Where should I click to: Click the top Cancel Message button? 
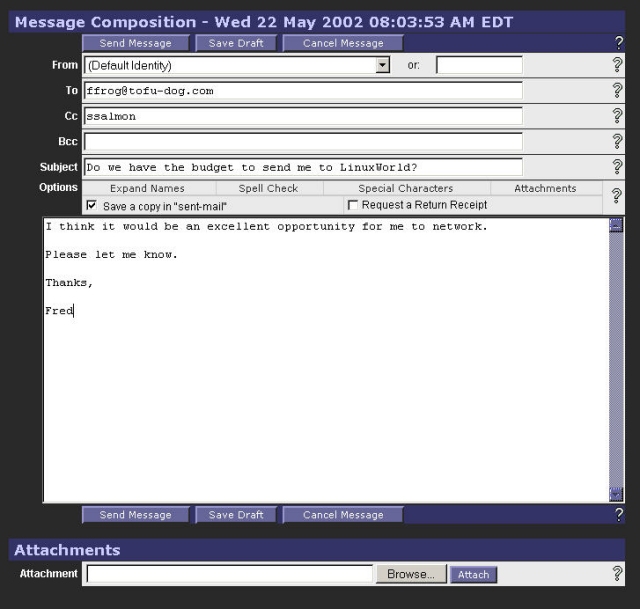[x=343, y=43]
